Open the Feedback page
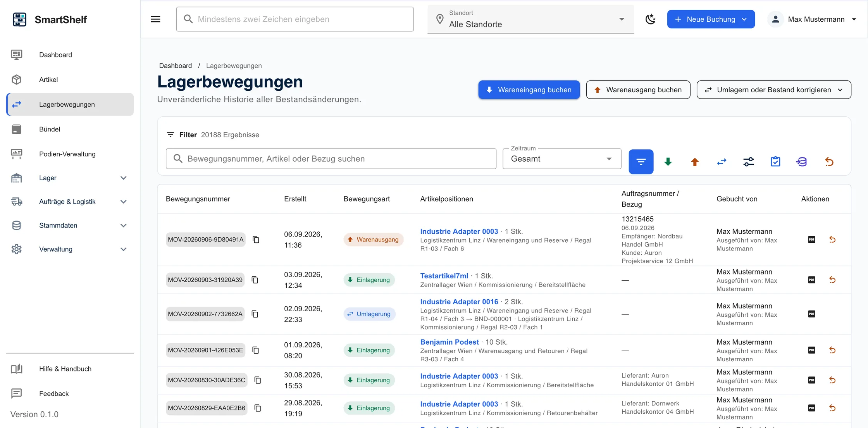Image resolution: width=868 pixels, height=428 pixels. pos(70,393)
